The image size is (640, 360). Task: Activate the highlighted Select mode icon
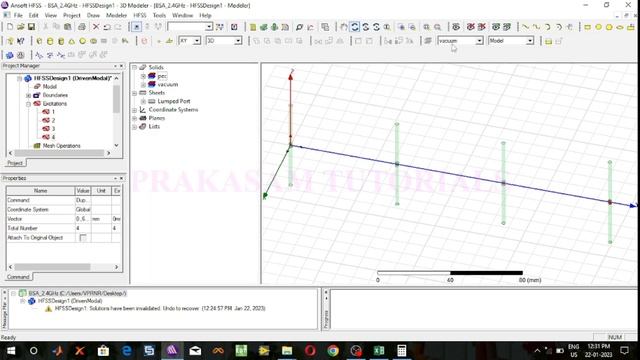(136, 27)
